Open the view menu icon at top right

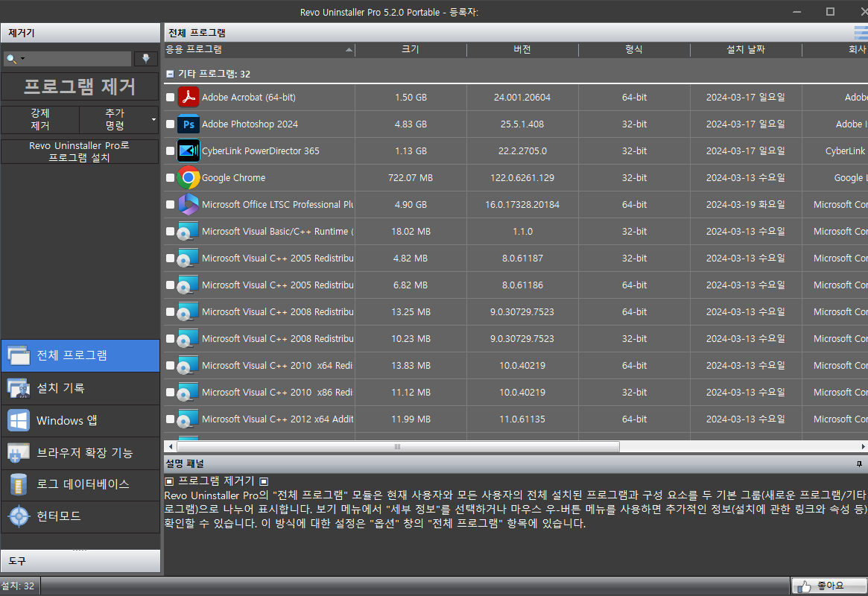(x=861, y=33)
